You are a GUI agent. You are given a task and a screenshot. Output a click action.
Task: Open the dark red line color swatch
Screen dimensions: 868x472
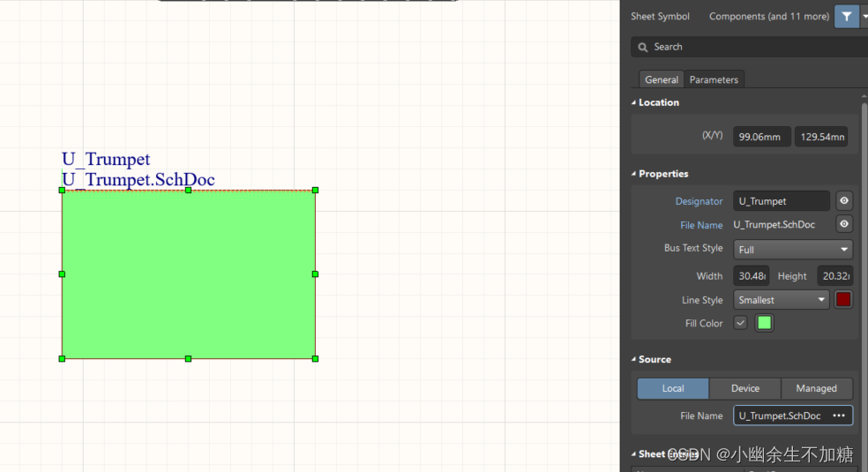tap(843, 300)
